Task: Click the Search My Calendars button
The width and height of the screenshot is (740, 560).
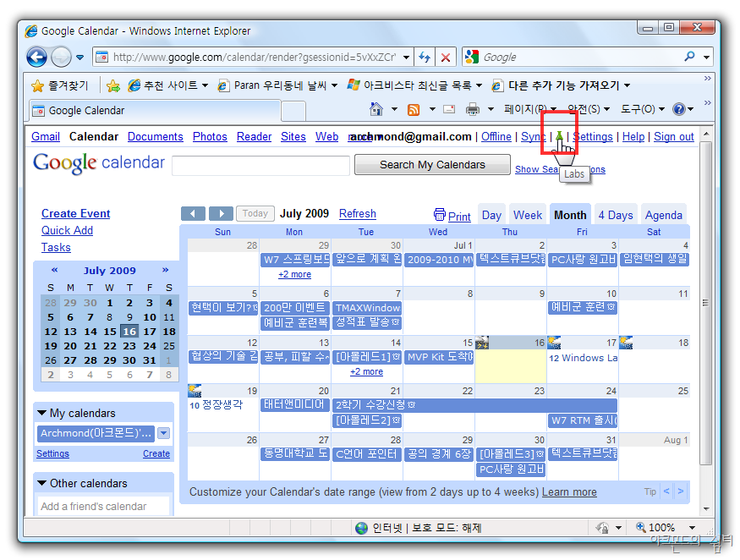Action: click(432, 165)
